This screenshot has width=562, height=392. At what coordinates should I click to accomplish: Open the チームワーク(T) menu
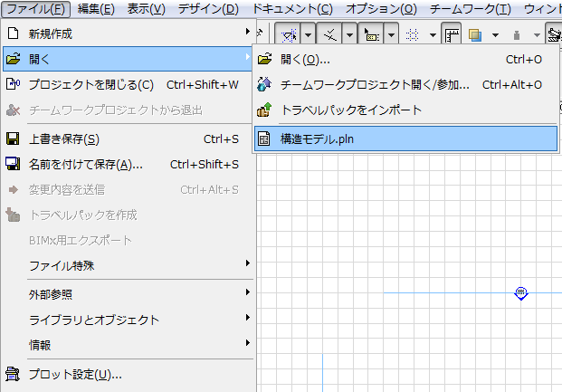[x=471, y=9]
